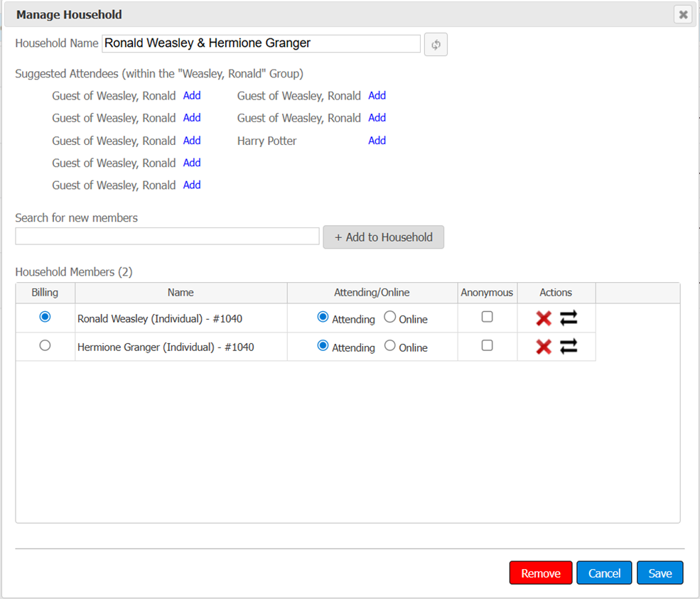Set Ronald Weasley as the billing member
This screenshot has width=700, height=599.
[45, 317]
